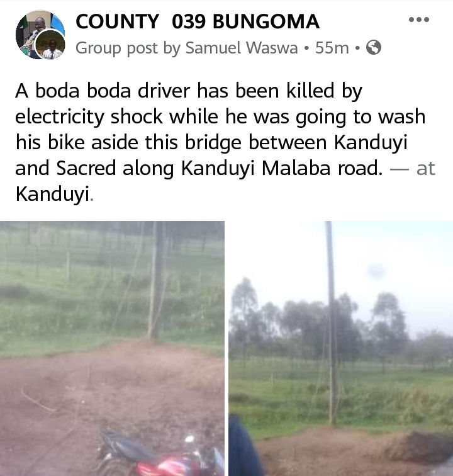
Task: Visit Samuel Waswa's profile via name link
Action: [x=242, y=48]
